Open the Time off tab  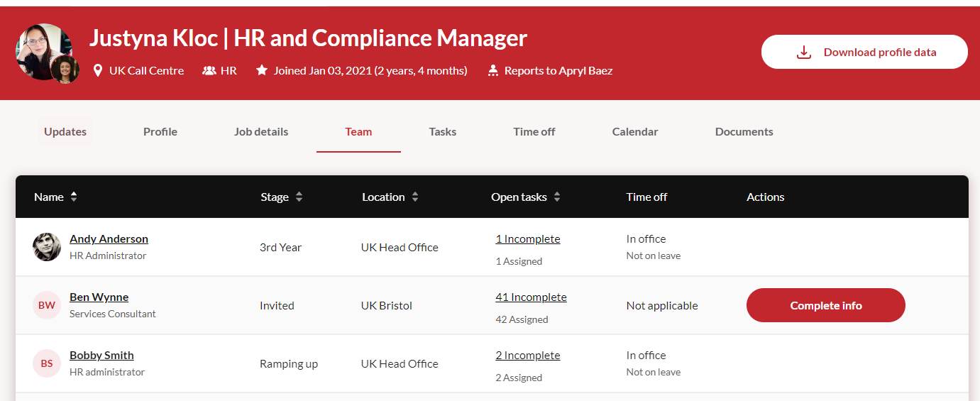point(534,132)
